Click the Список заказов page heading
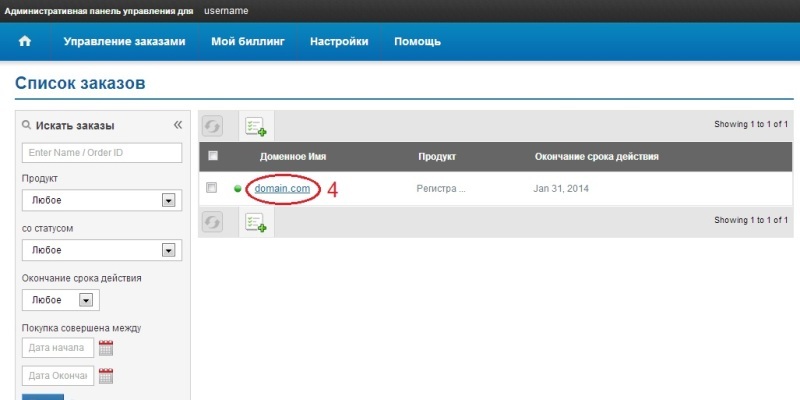800x400 pixels. pyautogui.click(x=80, y=83)
